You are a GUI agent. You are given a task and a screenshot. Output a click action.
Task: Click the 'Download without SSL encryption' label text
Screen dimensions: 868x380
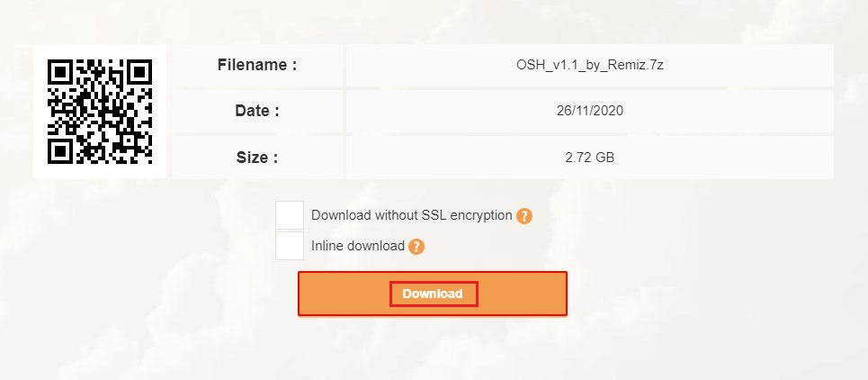coord(412,215)
